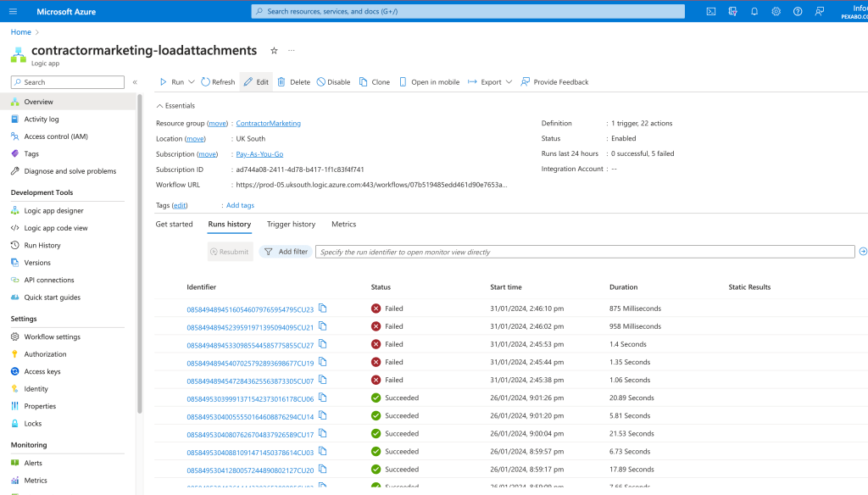This screenshot has height=495, width=868.
Task: Click the Identifier column header
Action: (202, 286)
